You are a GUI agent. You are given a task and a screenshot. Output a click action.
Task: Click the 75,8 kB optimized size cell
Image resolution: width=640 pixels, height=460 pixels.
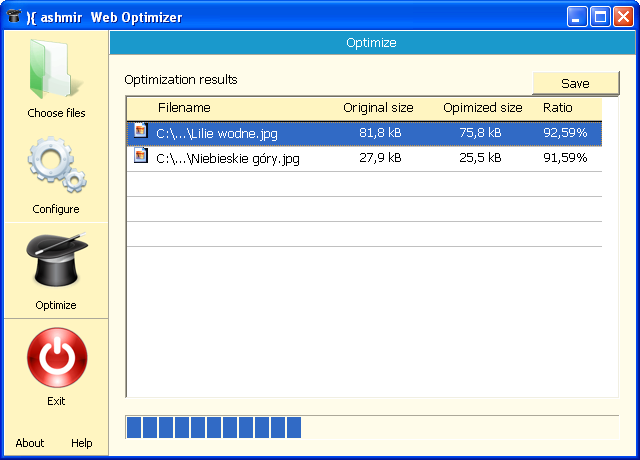[x=480, y=133]
